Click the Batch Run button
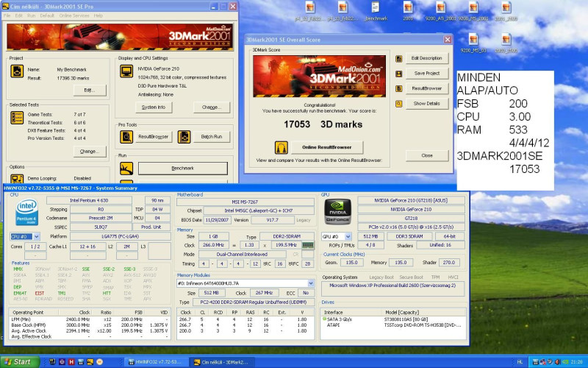This screenshot has width=588, height=368. click(212, 137)
